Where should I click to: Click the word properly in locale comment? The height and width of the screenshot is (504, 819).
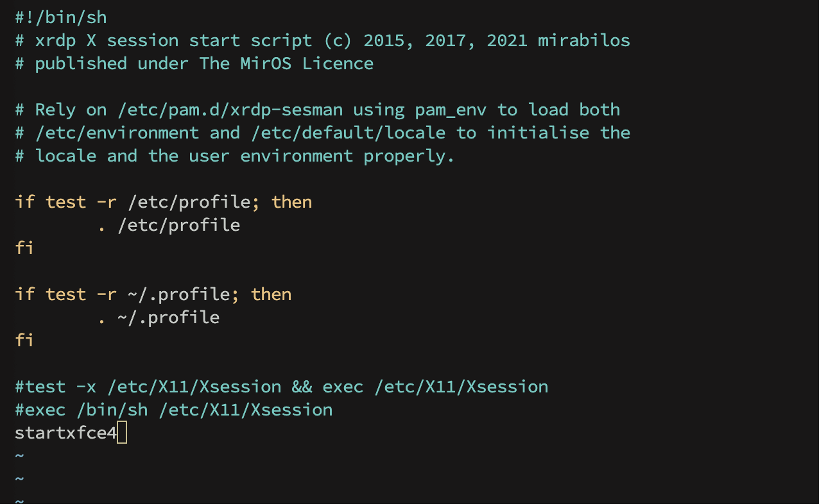(x=409, y=156)
